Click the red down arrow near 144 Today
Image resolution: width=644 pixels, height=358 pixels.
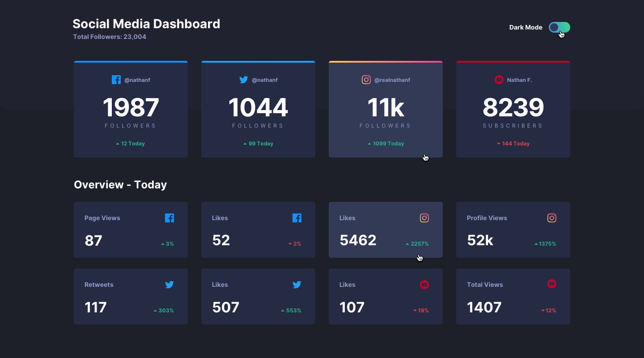coord(498,144)
